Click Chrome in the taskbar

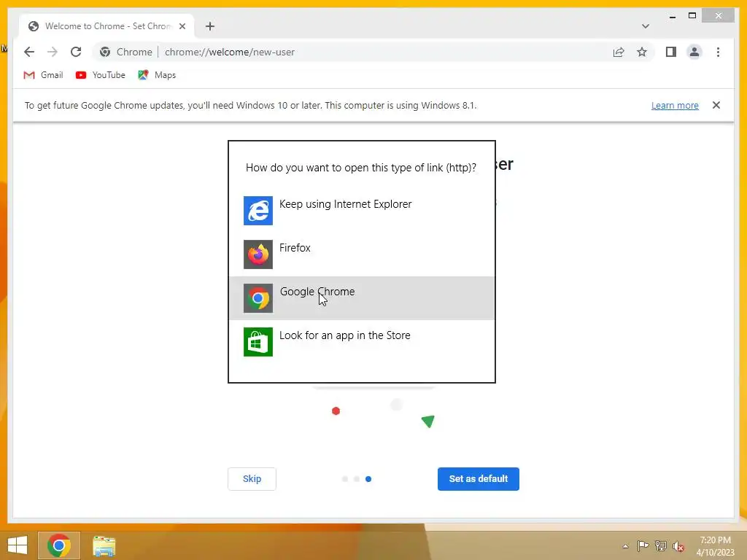pos(59,545)
